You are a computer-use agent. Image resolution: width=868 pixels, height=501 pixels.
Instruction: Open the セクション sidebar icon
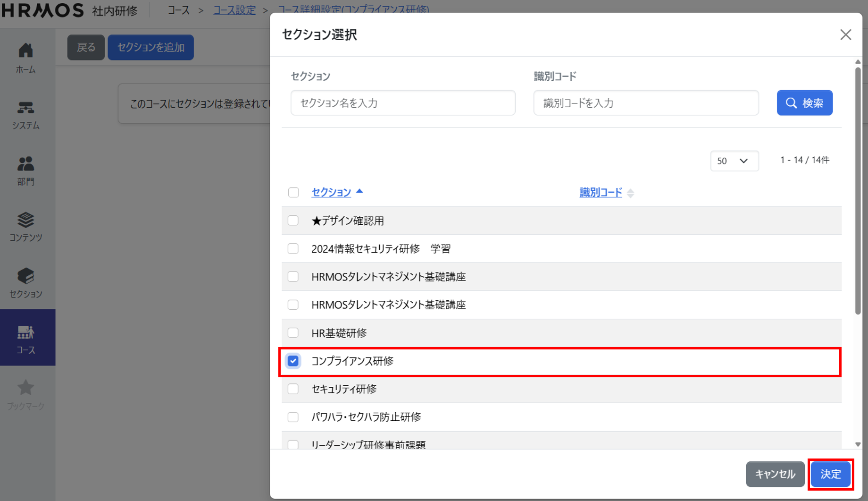pos(26,276)
